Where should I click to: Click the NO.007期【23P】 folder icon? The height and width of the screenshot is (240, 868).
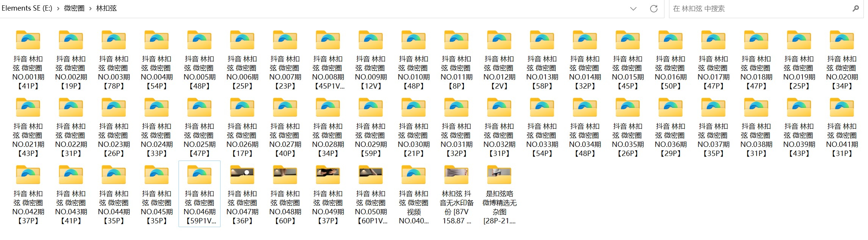pyautogui.click(x=285, y=40)
